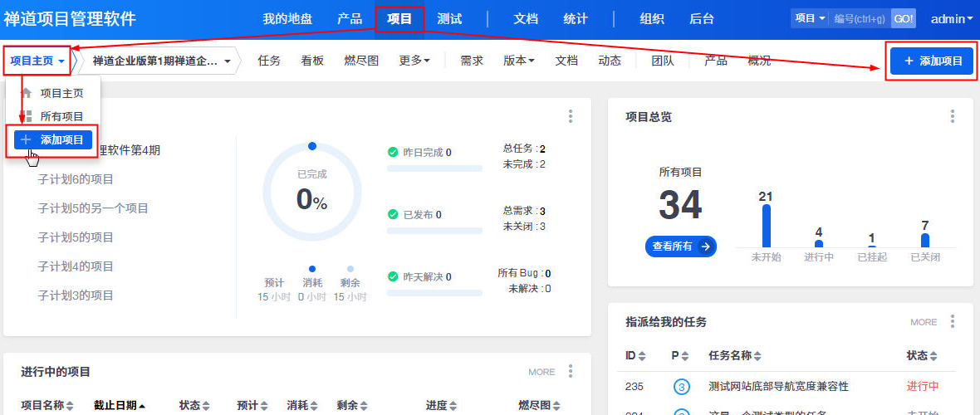Image resolution: width=980 pixels, height=415 pixels.
Task: Expand the 项目 search type dropdown
Action: tap(810, 19)
